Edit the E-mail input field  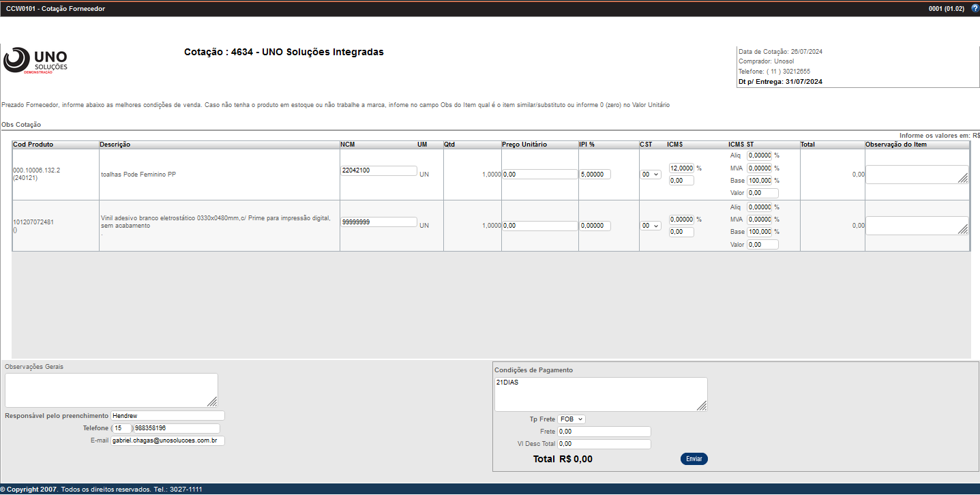pos(167,441)
